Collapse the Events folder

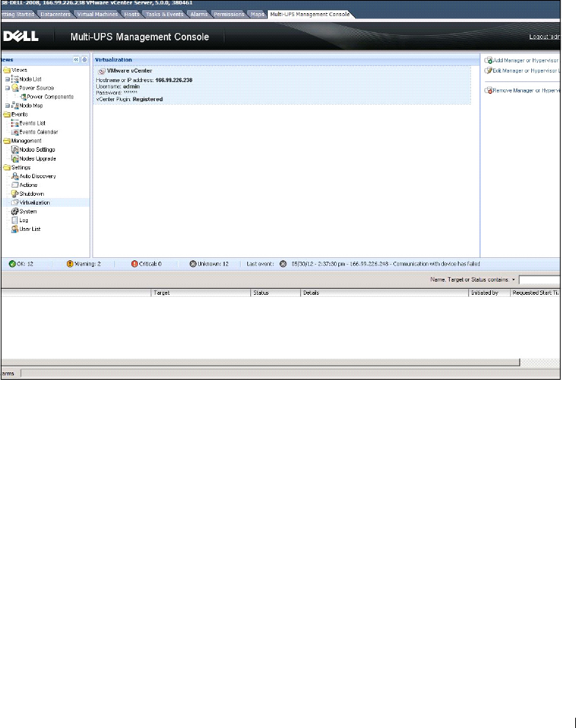[x=7, y=114]
